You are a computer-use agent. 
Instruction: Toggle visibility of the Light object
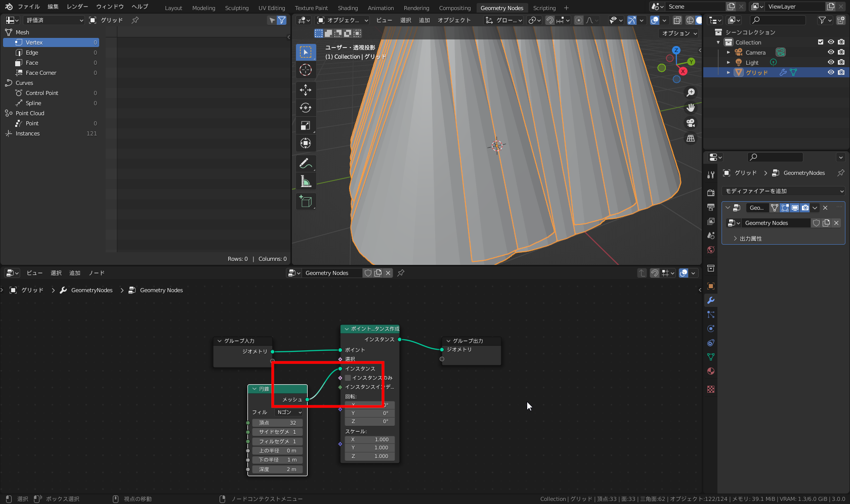(x=831, y=62)
